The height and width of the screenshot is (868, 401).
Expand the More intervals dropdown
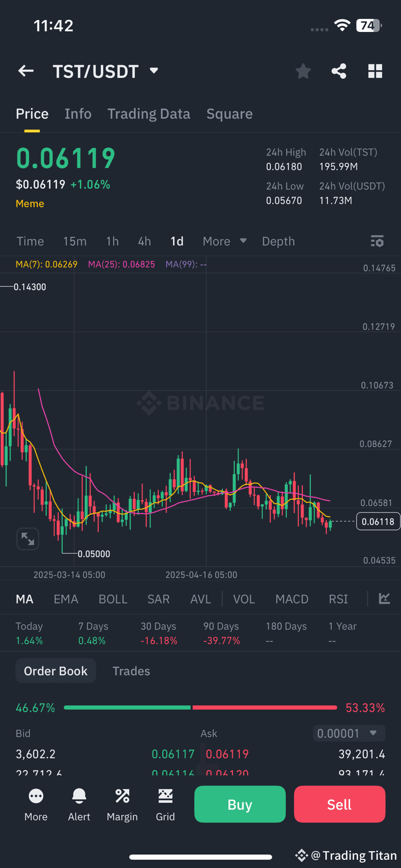point(225,241)
